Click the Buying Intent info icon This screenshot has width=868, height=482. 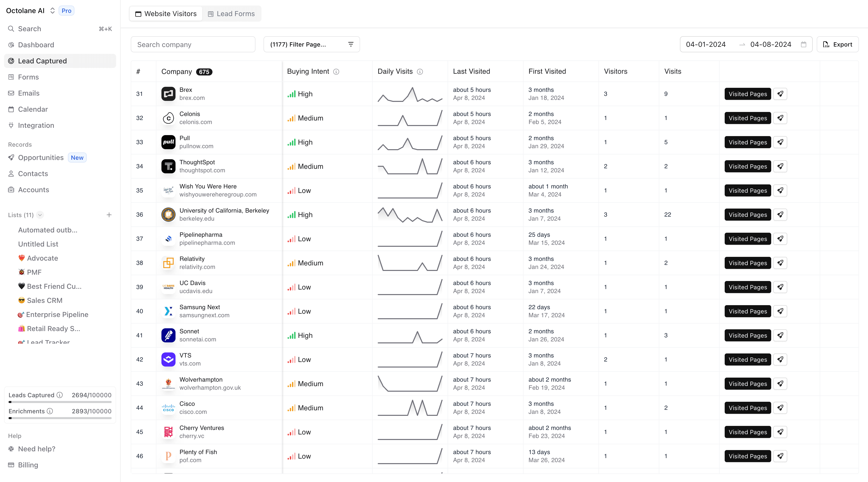(336, 71)
